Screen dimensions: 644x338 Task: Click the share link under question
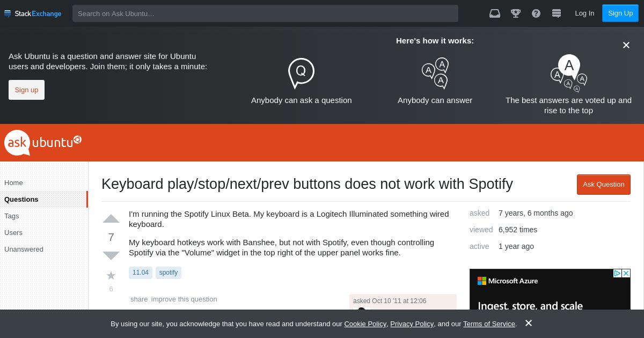pos(139,299)
